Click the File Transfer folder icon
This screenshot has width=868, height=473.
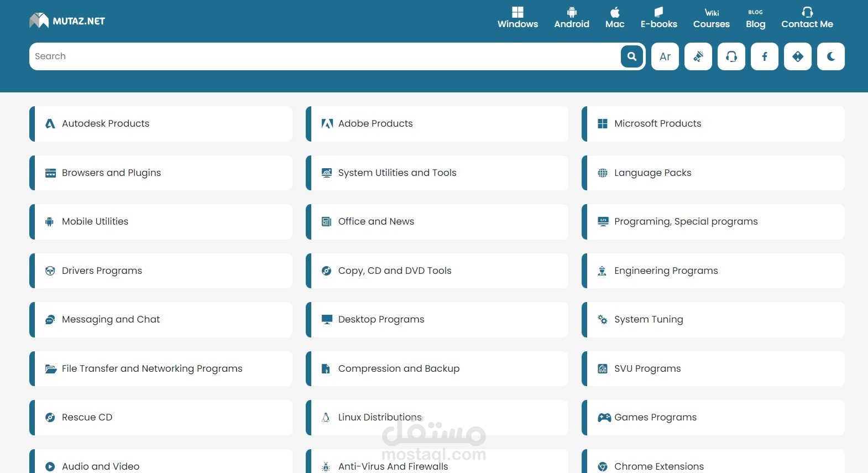pos(51,369)
